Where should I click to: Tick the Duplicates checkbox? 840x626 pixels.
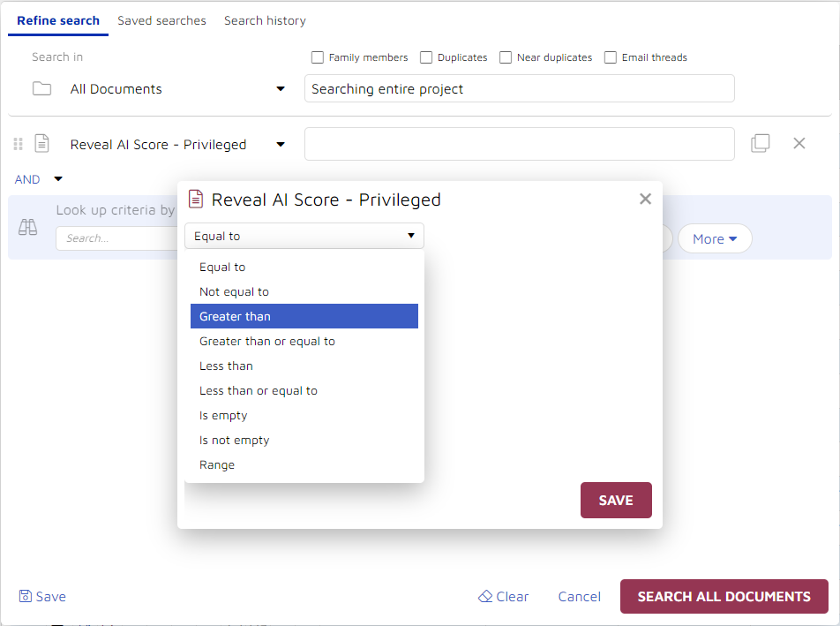point(426,57)
